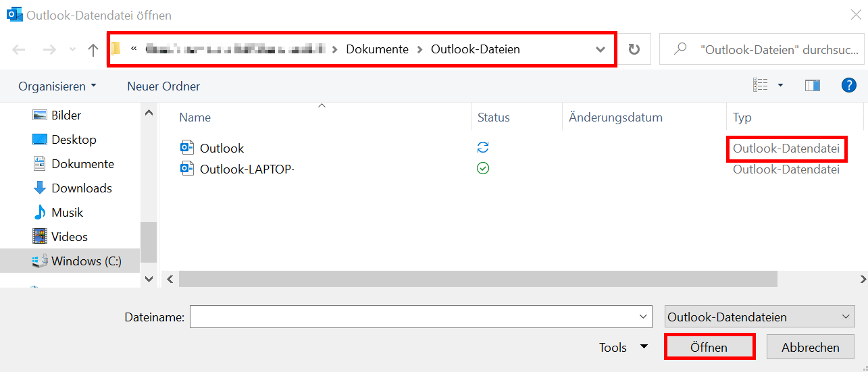Select Bilder in the navigation pane
868x372 pixels.
(66, 115)
